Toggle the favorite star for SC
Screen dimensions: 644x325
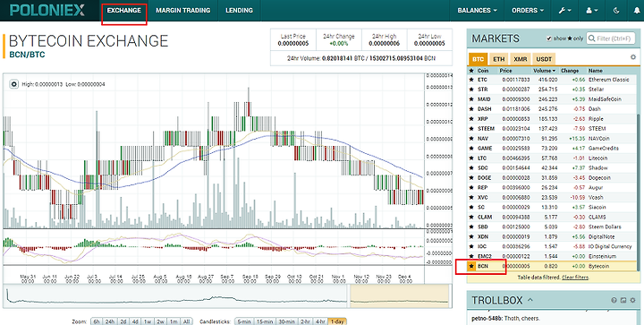click(471, 208)
